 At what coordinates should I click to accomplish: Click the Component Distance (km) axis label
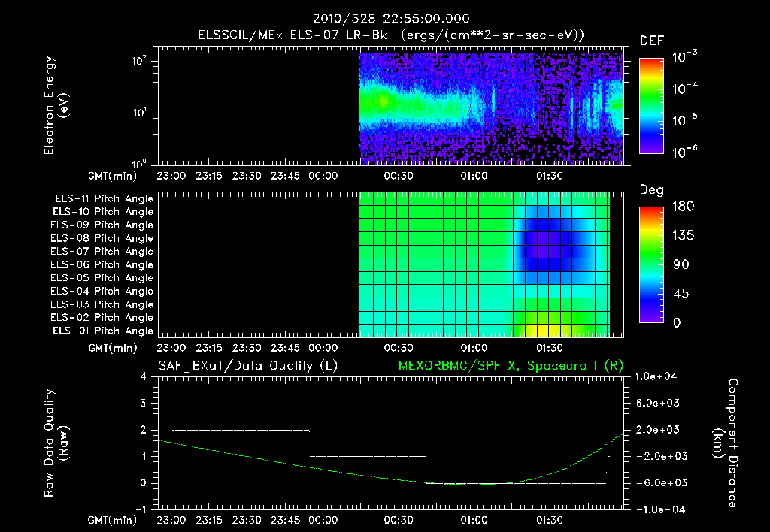click(x=726, y=443)
